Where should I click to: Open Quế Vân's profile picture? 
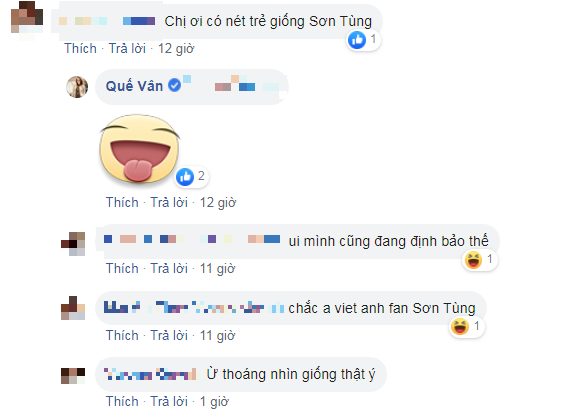point(77,87)
